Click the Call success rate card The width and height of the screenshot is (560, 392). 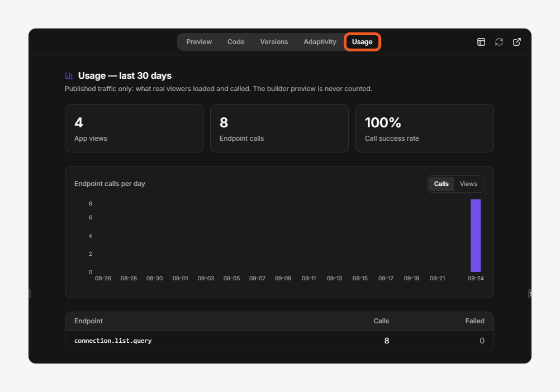pos(425,128)
